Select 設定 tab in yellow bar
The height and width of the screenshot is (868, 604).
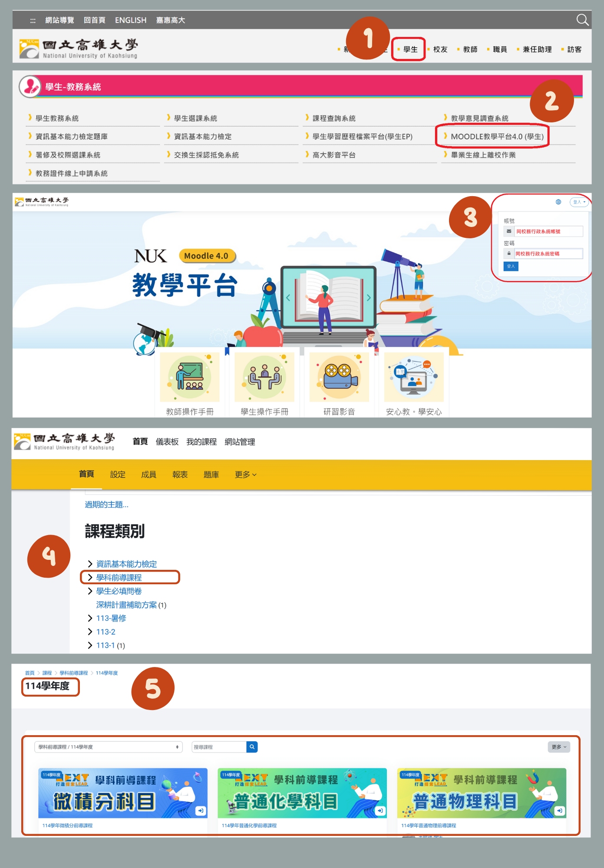pyautogui.click(x=118, y=474)
